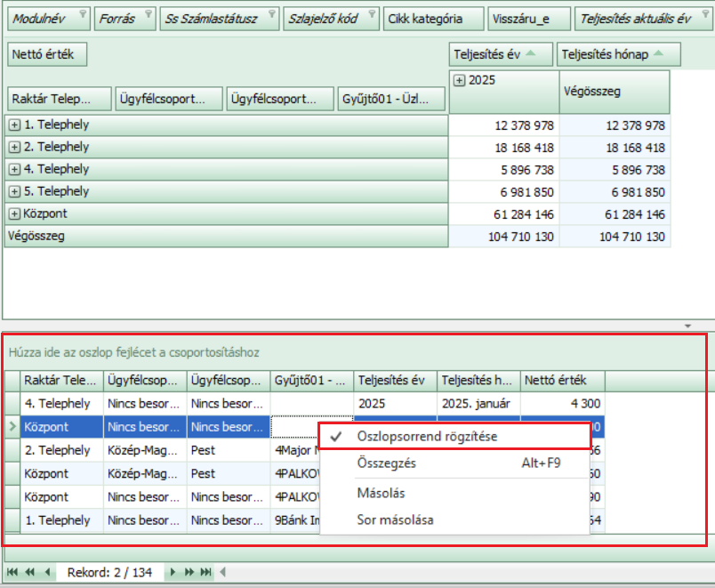The height and width of the screenshot is (588, 715).
Task: Open filter icon on Modulnév field
Action: [x=82, y=14]
